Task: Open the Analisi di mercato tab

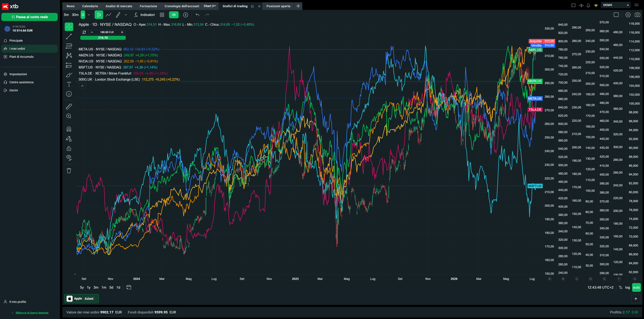Action: 119,6
